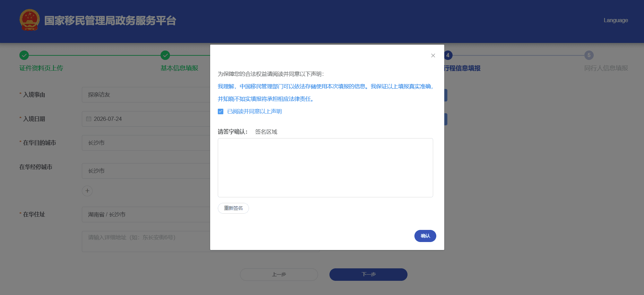The width and height of the screenshot is (644, 295).
Task: Click the detailed address input field
Action: 146,241
